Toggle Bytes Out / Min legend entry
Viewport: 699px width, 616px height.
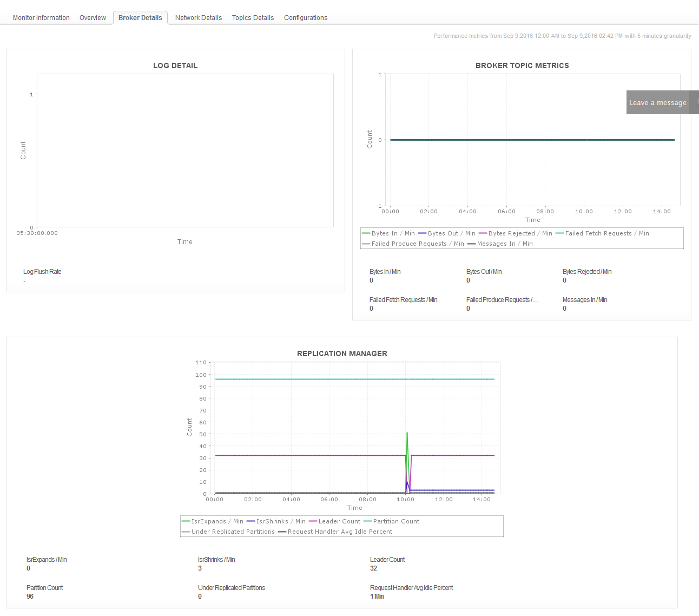tap(447, 233)
